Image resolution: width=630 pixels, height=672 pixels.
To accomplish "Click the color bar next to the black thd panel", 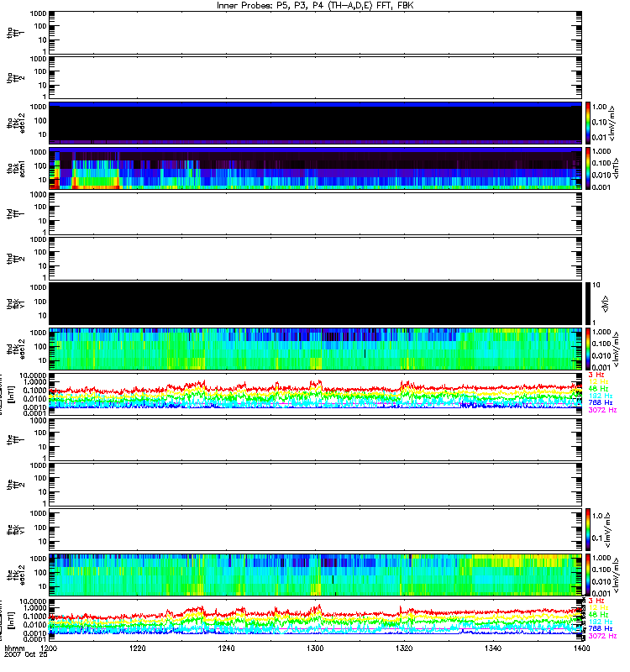I will point(589,303).
